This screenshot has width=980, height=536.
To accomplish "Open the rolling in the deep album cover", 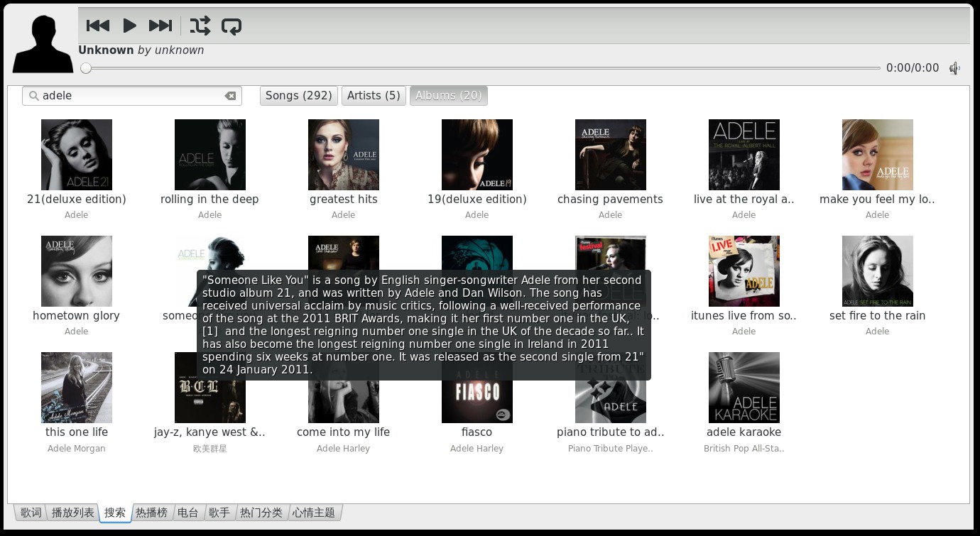I will (210, 155).
